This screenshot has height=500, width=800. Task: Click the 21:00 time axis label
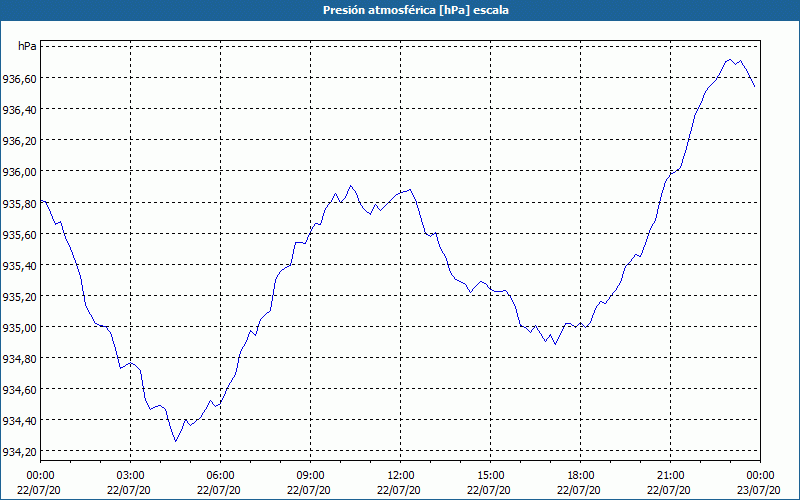pyautogui.click(x=670, y=476)
